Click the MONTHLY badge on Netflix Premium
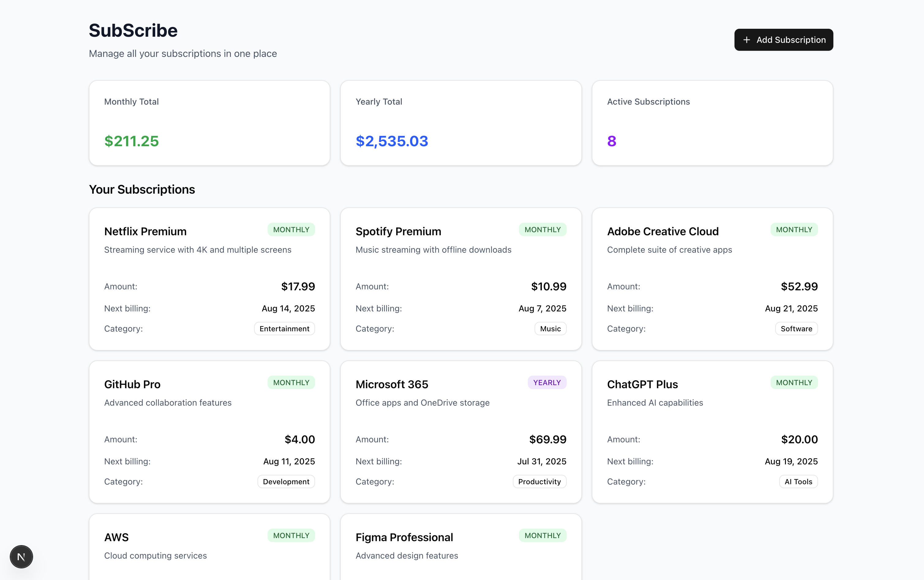Viewport: 924px width, 580px height. coord(291,230)
